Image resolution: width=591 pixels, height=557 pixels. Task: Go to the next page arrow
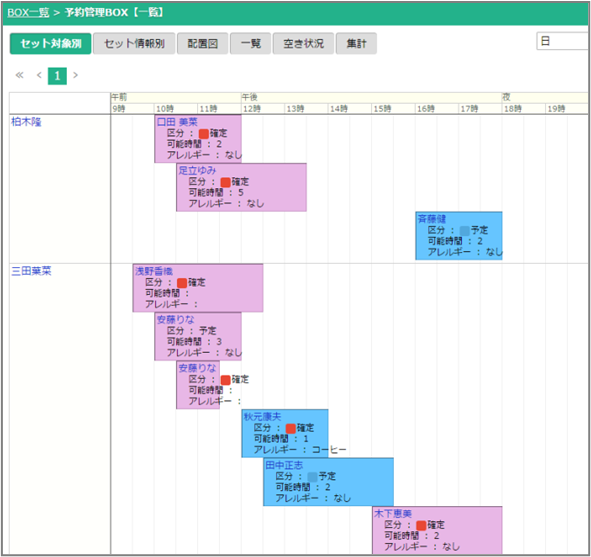[x=75, y=75]
